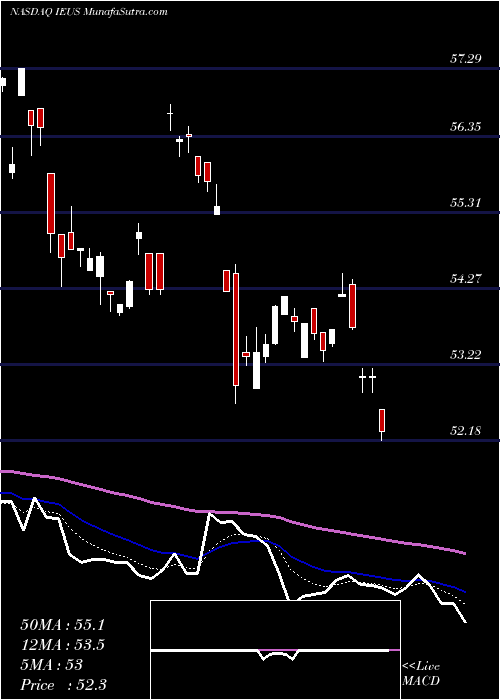Click the NASDAQ IEUS MunafaSutra.com title text
Image resolution: width=500 pixels, height=700 pixels.
[x=88, y=11]
